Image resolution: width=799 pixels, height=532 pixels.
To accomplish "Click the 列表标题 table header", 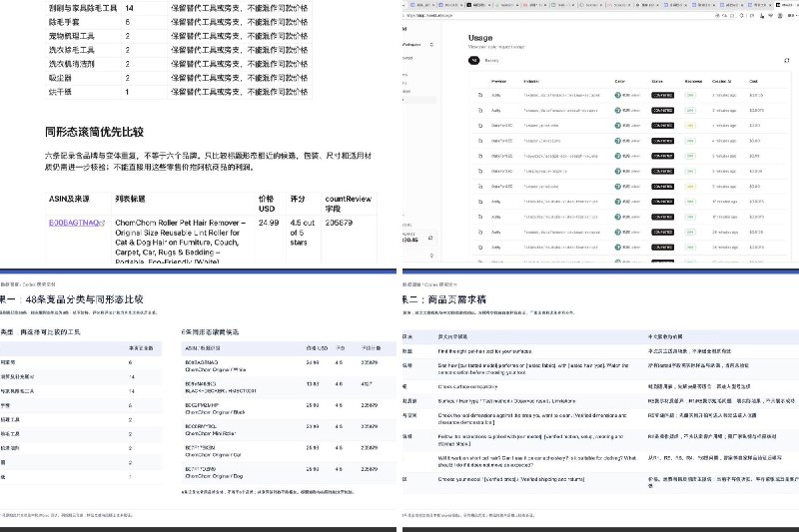I will (131, 199).
